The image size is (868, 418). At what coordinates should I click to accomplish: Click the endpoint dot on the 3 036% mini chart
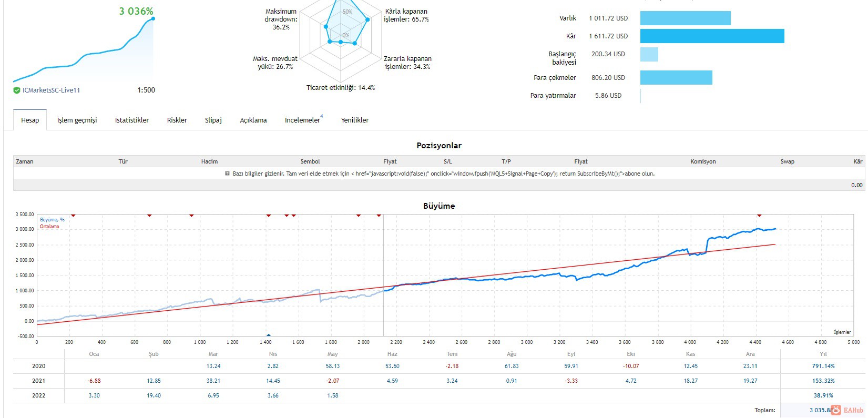pyautogui.click(x=153, y=18)
